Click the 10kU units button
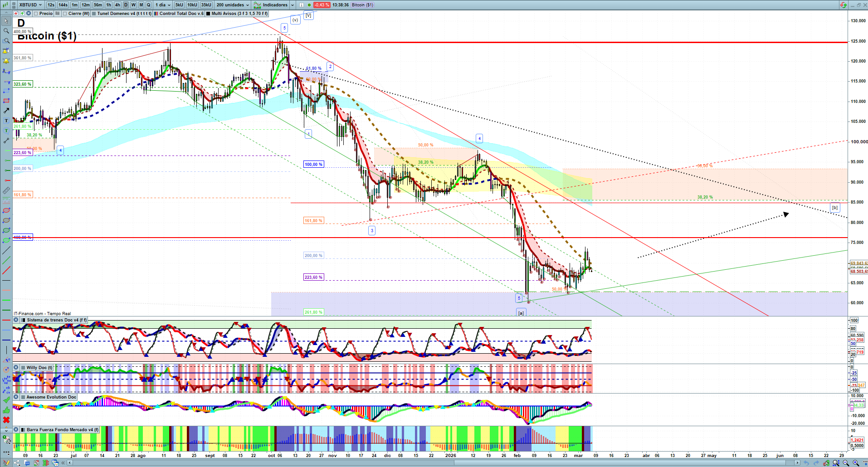Image resolution: width=868 pixels, height=467 pixels. tap(192, 5)
